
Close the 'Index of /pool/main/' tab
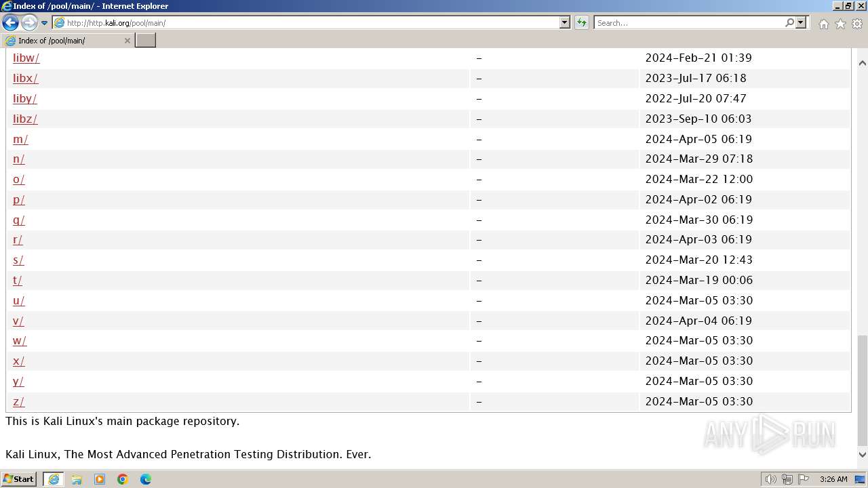pyautogui.click(x=127, y=41)
